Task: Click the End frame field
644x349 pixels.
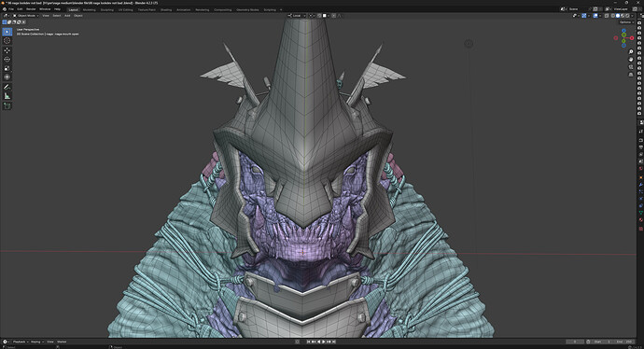Action: [x=623, y=342]
